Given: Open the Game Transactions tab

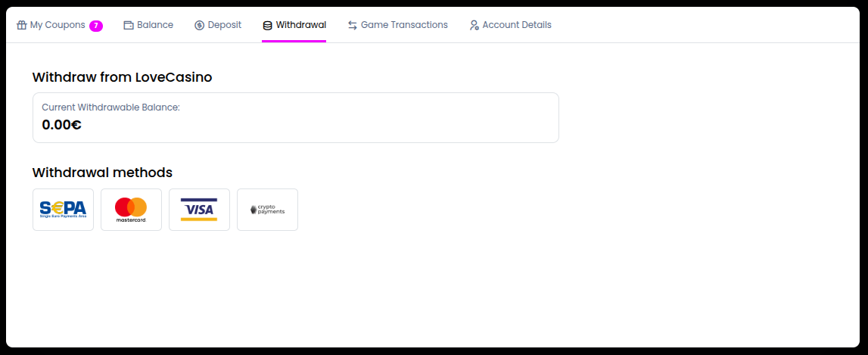Looking at the screenshot, I should tap(404, 25).
